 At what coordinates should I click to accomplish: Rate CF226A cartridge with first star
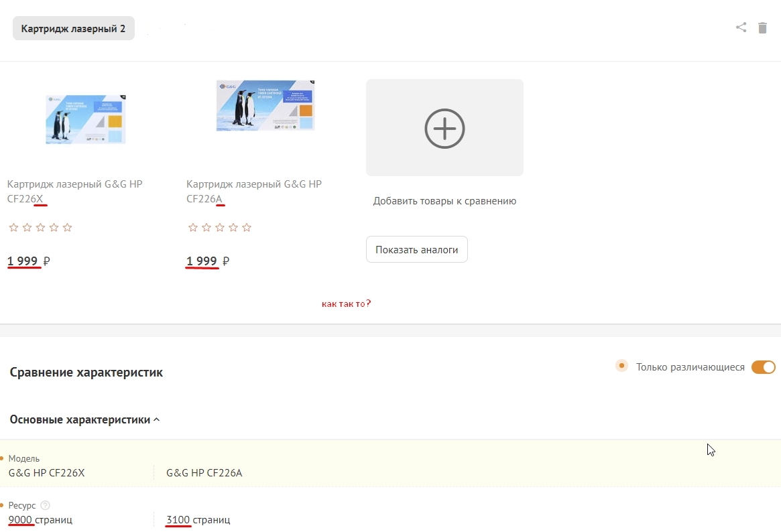[x=193, y=227]
